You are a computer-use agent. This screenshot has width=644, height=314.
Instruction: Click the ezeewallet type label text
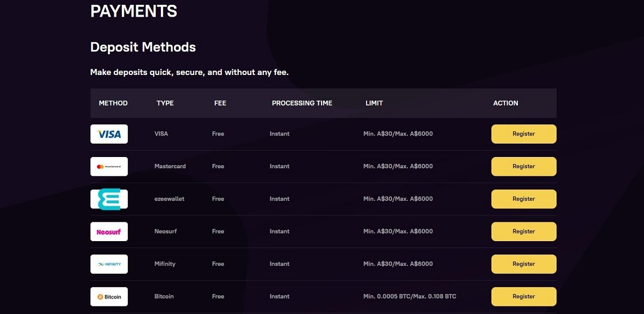tap(169, 199)
